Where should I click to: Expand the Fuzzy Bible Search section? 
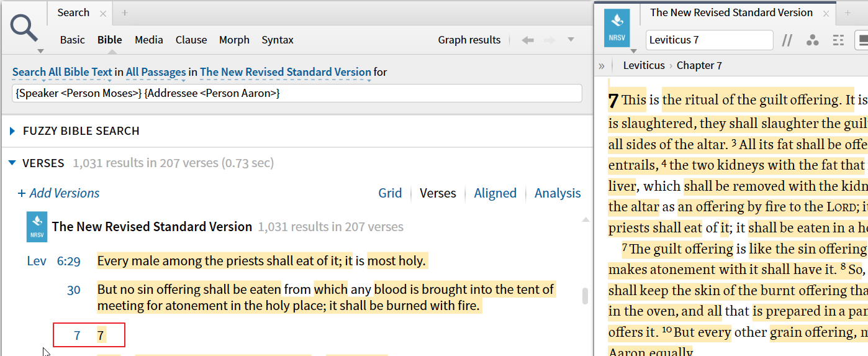tap(12, 131)
